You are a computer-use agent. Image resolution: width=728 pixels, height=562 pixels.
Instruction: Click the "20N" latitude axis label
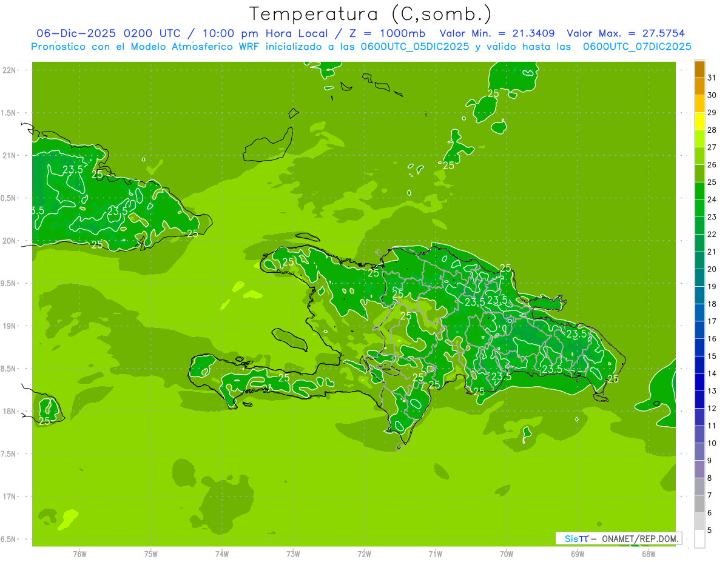click(x=10, y=241)
